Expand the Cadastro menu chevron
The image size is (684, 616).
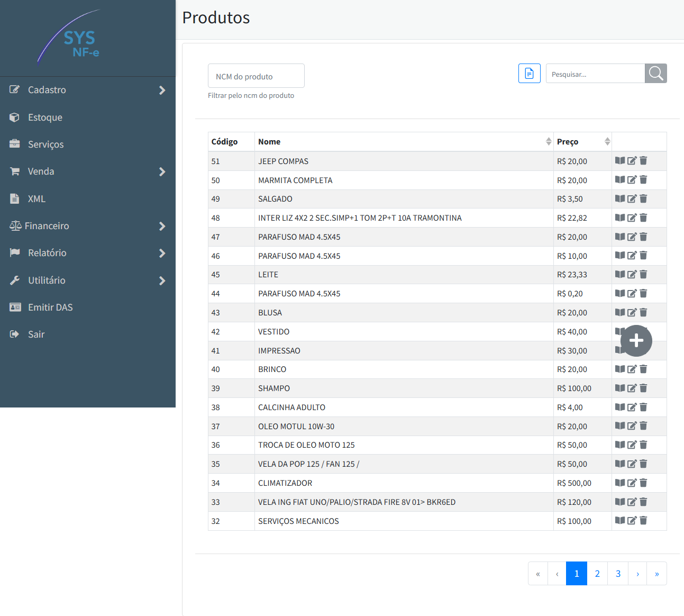(162, 90)
